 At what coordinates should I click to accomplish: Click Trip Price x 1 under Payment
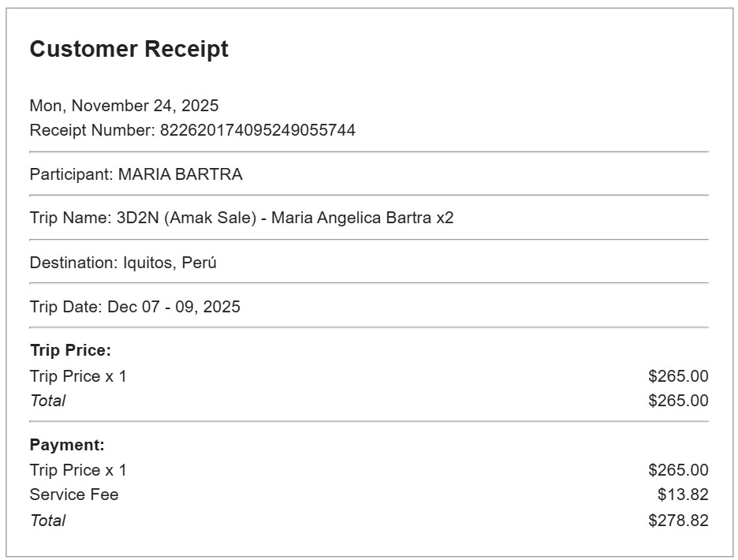(78, 470)
